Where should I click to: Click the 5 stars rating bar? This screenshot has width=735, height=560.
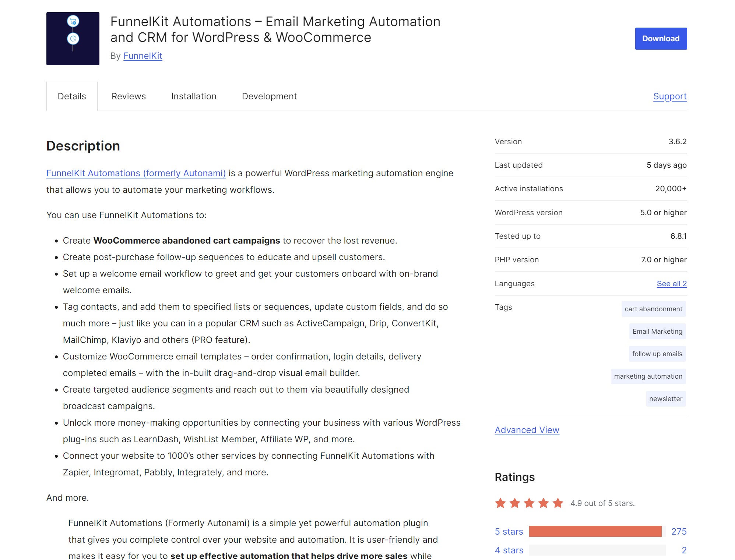click(x=597, y=531)
